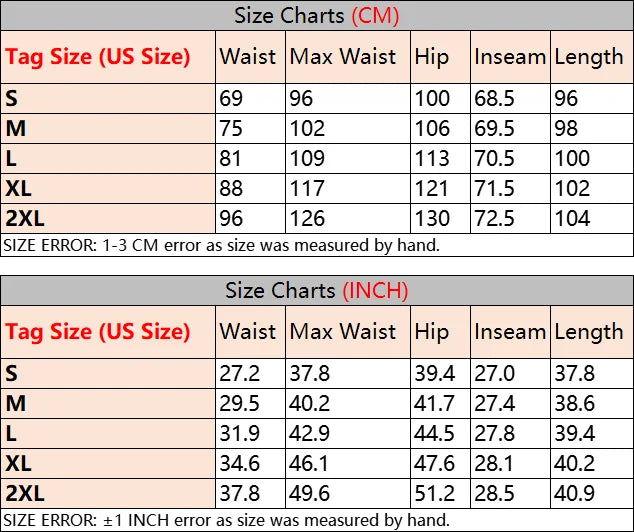Image resolution: width=634 pixels, height=532 pixels.
Task: Click the 68.5 inseam cell for size S
Action: (495, 99)
